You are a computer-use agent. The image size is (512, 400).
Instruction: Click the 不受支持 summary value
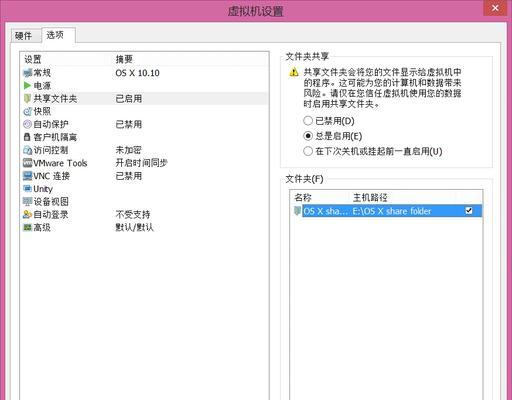coord(133,214)
